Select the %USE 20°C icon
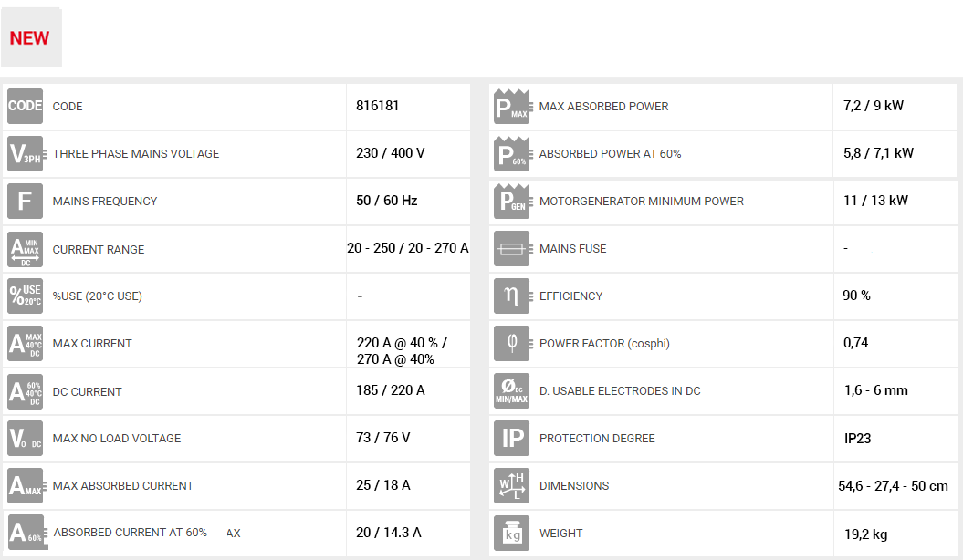The width and height of the screenshot is (963, 560). pyautogui.click(x=26, y=296)
